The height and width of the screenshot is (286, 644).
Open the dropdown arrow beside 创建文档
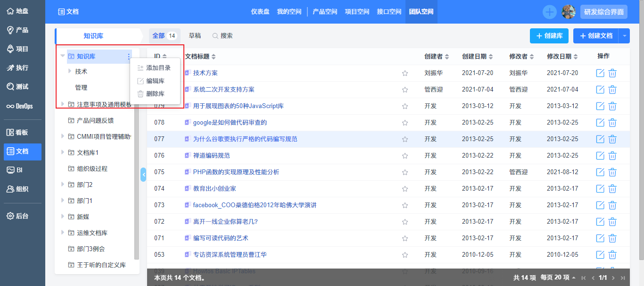click(x=624, y=35)
